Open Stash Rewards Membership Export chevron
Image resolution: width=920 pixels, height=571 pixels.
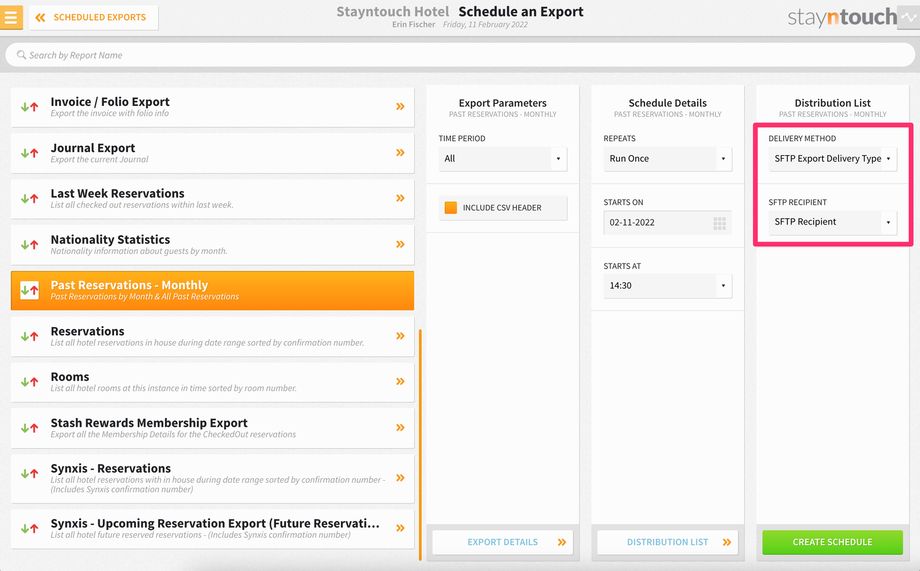click(x=400, y=427)
